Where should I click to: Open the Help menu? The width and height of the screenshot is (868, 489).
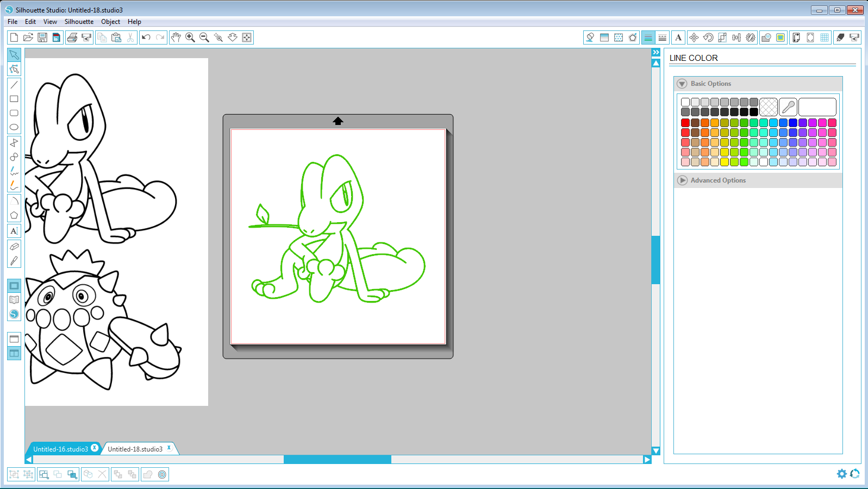pos(134,22)
